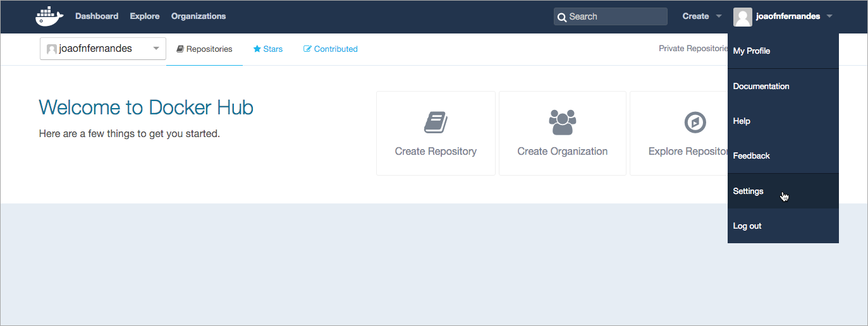Viewport: 868px width, 326px height.
Task: Open My Profile from the user menu
Action: (751, 51)
